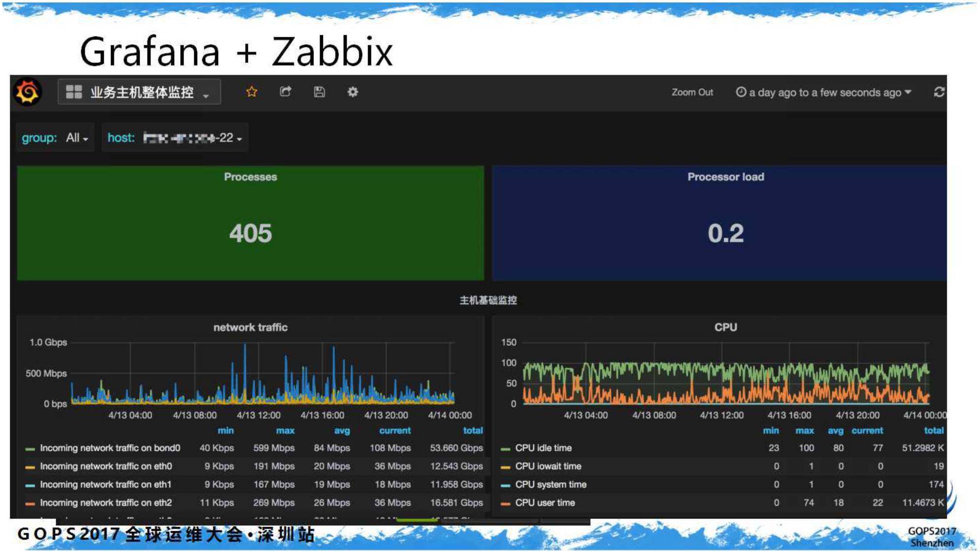Refresh the dashboard with the refresh icon
This screenshot has width=980, height=552.
point(939,92)
